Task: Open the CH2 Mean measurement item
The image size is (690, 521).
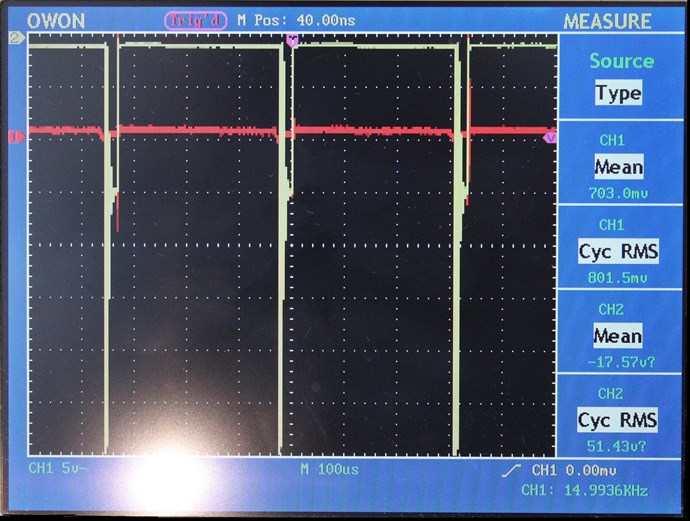Action: point(618,336)
